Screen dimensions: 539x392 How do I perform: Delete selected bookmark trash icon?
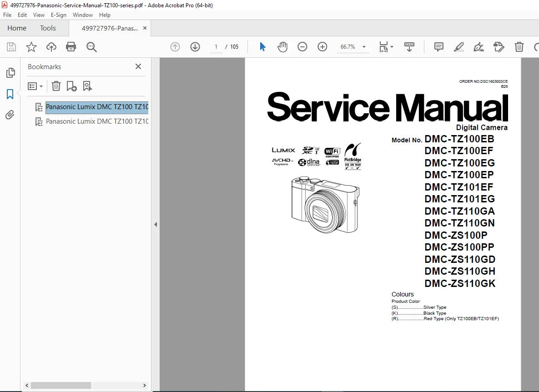pos(56,86)
